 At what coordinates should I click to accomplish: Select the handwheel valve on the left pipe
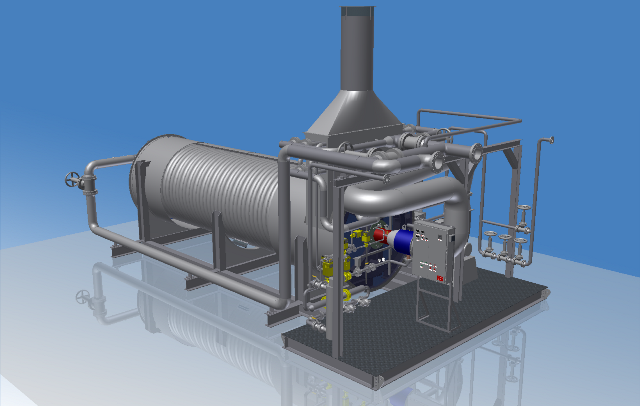click(x=73, y=180)
